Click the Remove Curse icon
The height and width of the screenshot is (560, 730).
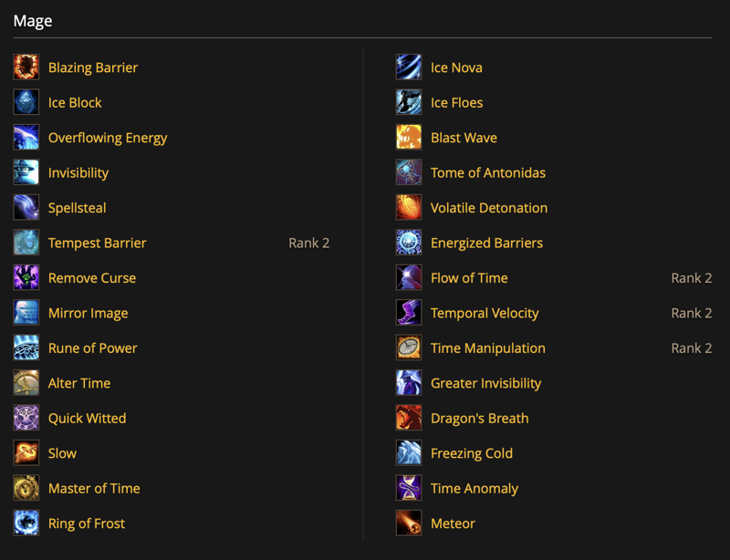26,277
